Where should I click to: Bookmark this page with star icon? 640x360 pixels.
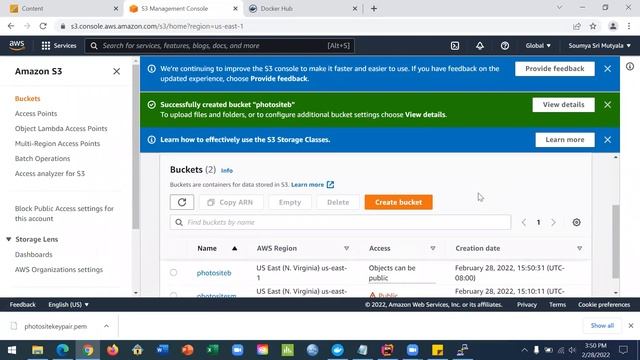pos(593,26)
